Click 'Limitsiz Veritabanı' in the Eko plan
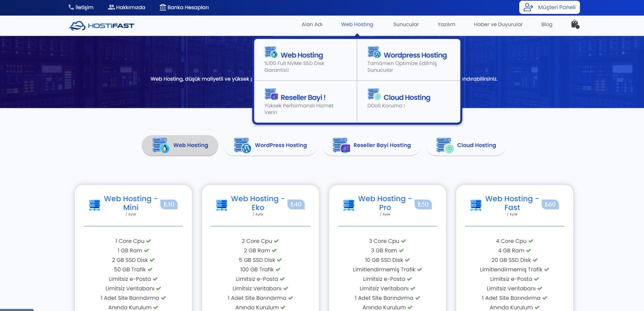644x311 pixels. click(x=257, y=288)
